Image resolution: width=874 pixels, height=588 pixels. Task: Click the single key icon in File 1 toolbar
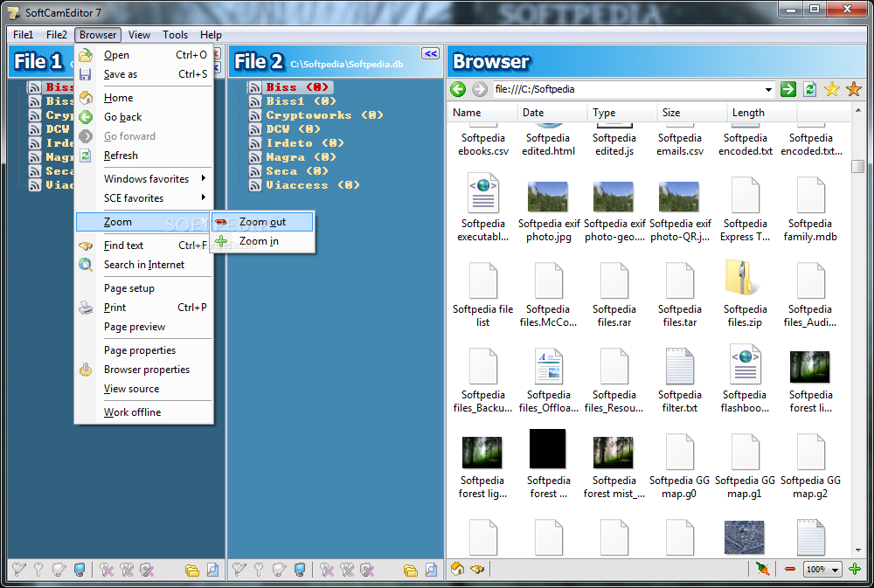pos(38,569)
